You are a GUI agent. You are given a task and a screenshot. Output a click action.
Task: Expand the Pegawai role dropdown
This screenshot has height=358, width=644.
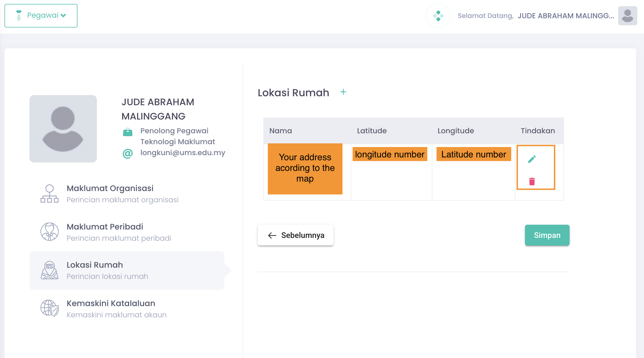pyautogui.click(x=41, y=16)
